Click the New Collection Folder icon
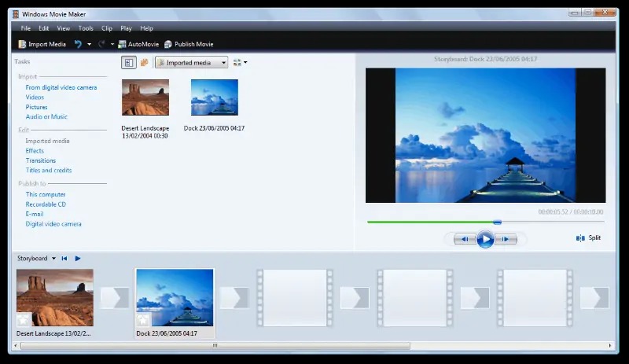 [x=145, y=62]
